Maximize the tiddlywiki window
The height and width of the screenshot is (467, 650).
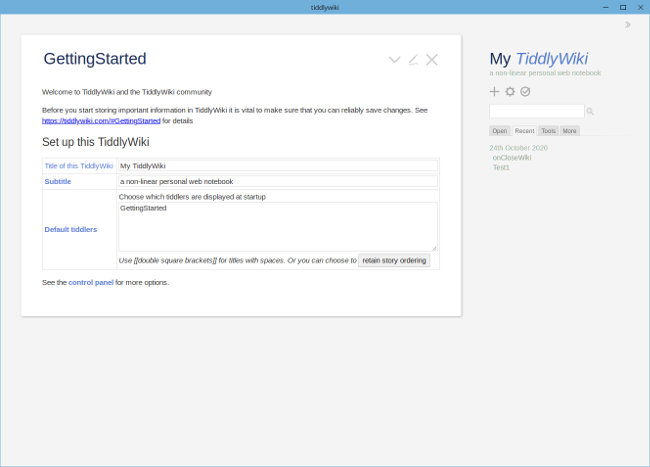pyautogui.click(x=623, y=7)
